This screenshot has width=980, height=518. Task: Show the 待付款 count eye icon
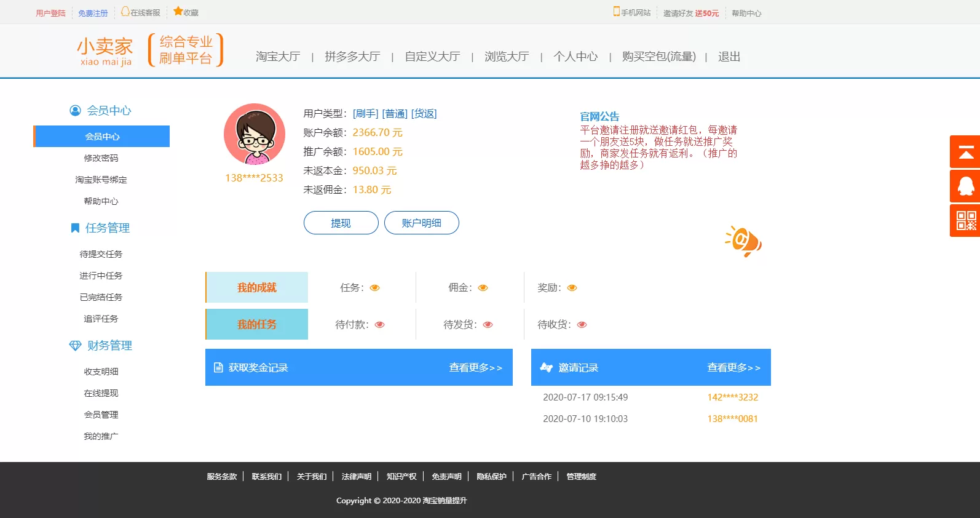click(379, 325)
